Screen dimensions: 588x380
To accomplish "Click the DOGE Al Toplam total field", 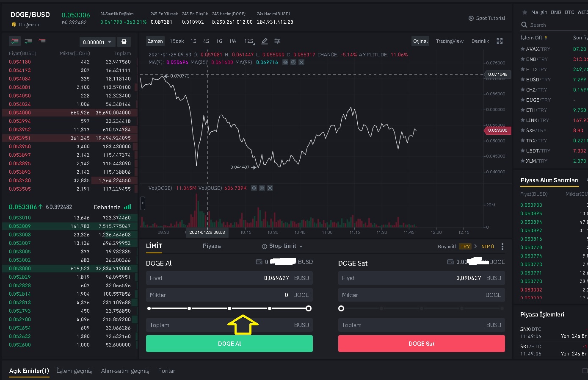I will (x=229, y=325).
